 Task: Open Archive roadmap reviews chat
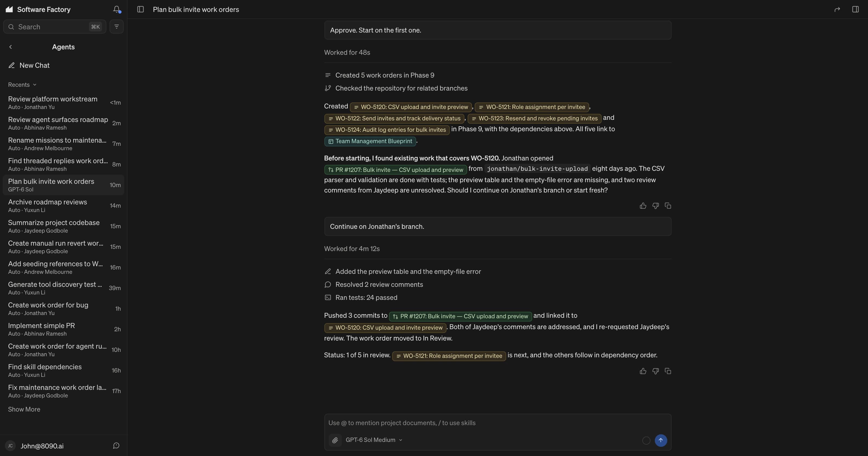[x=63, y=205]
